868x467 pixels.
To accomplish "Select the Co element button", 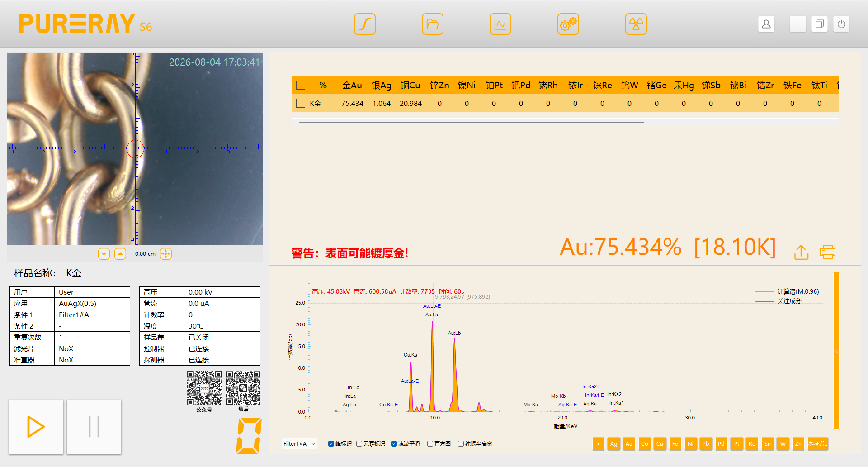I will pyautogui.click(x=644, y=444).
